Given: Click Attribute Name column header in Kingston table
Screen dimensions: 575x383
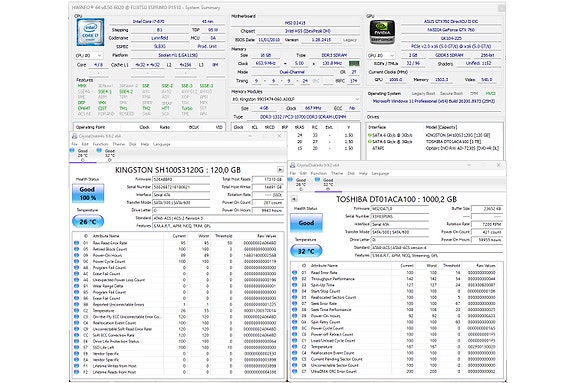Looking at the screenshot, I should [106, 236].
